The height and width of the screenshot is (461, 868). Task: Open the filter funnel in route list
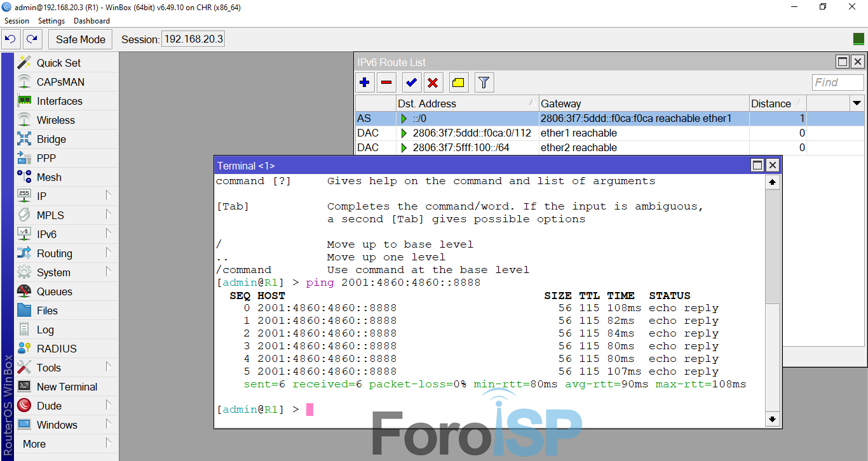[484, 83]
